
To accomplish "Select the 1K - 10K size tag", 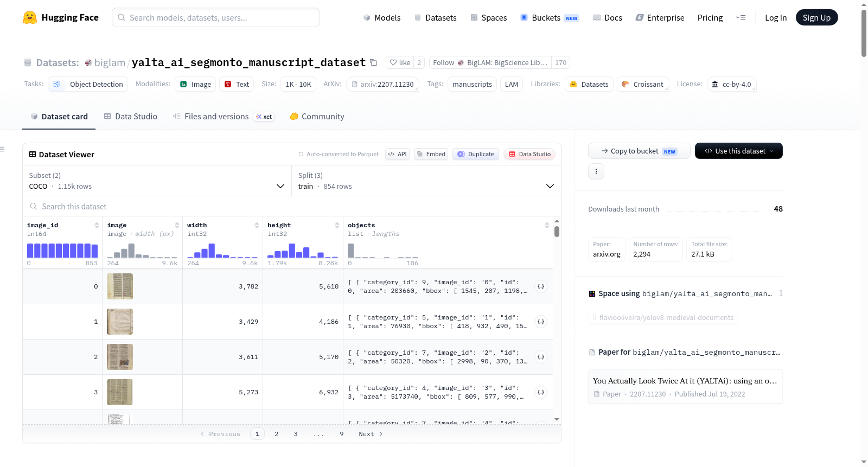I will (298, 84).
